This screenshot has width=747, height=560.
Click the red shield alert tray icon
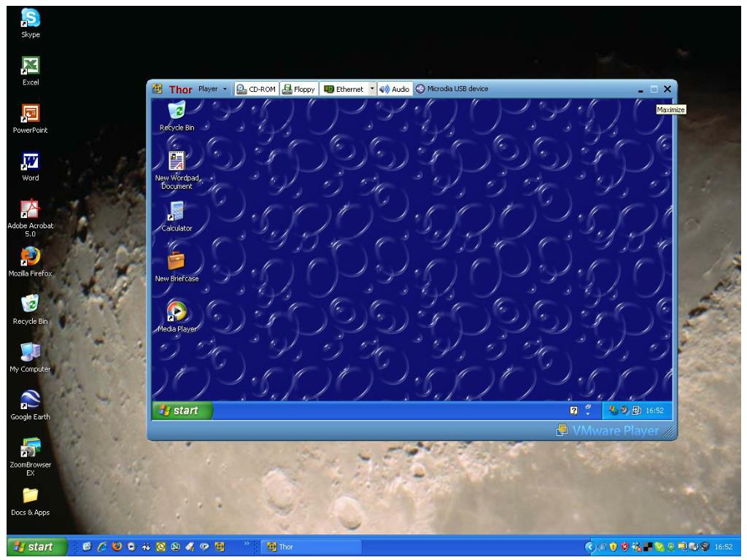pos(624,547)
